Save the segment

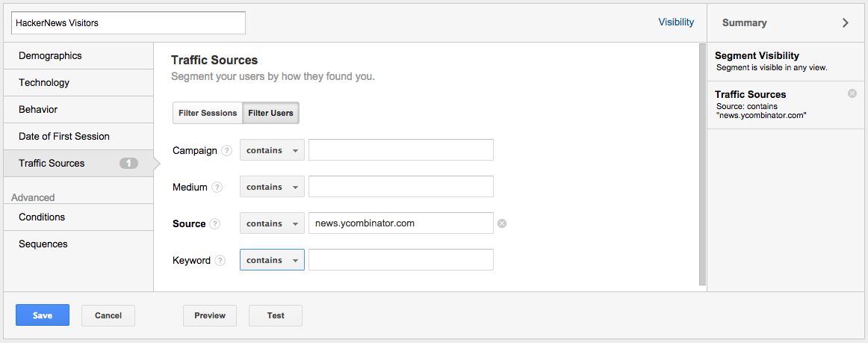(42, 315)
